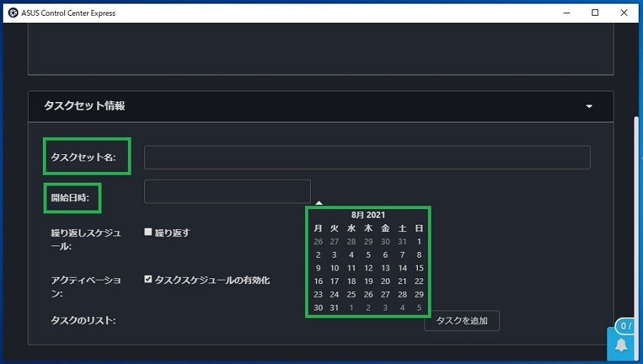Choose date 13 in the calendar
The width and height of the screenshot is (643, 364).
tap(386, 268)
